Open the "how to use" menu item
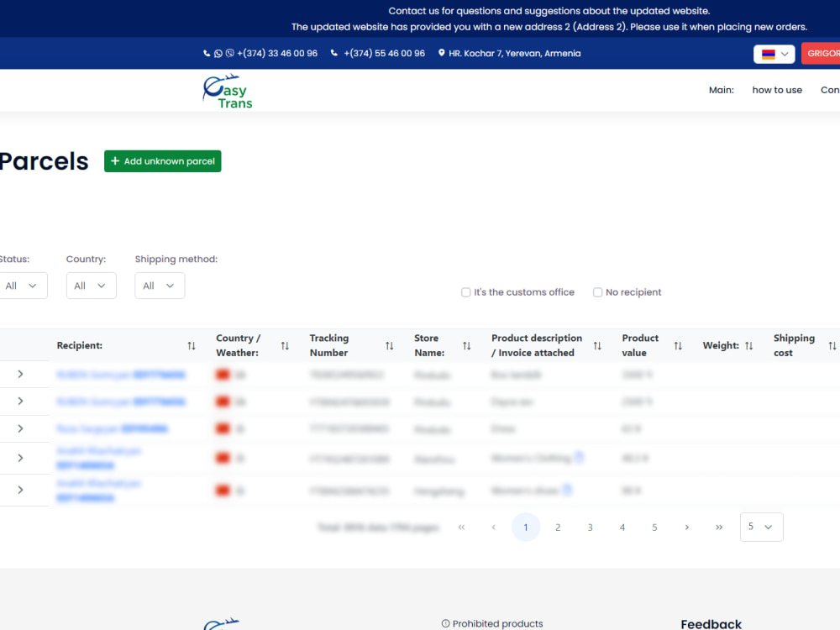Screen dimensions: 840x630 [777, 90]
